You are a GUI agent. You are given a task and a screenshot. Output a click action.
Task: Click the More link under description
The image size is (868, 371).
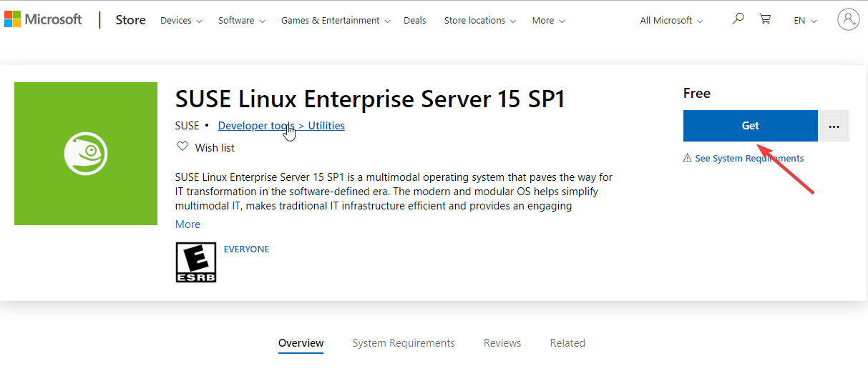[x=187, y=224]
